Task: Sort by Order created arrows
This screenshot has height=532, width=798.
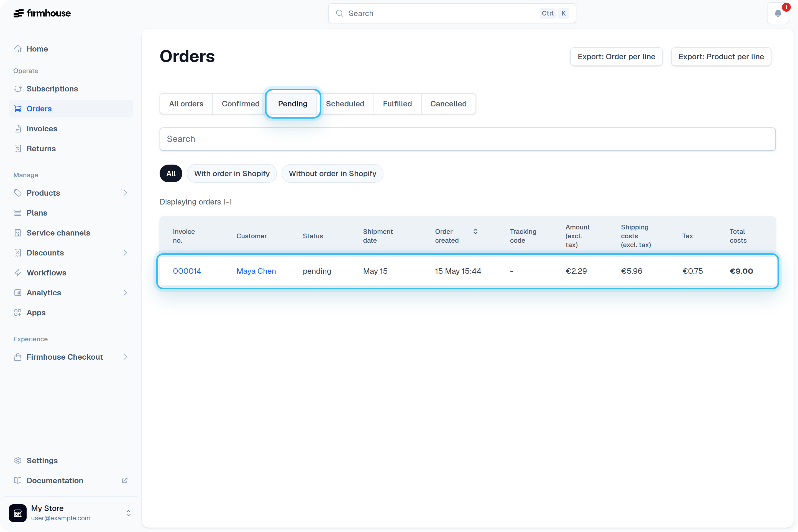Action: (x=475, y=231)
